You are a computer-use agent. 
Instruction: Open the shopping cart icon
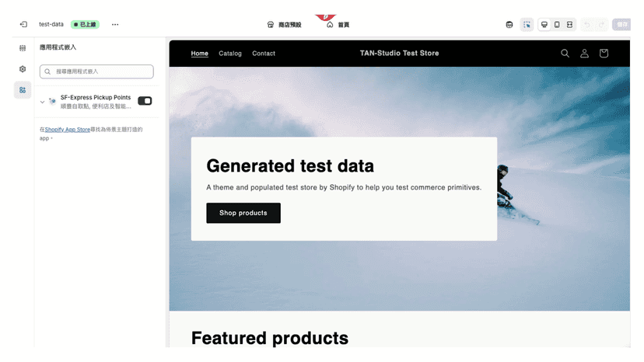coord(604,54)
